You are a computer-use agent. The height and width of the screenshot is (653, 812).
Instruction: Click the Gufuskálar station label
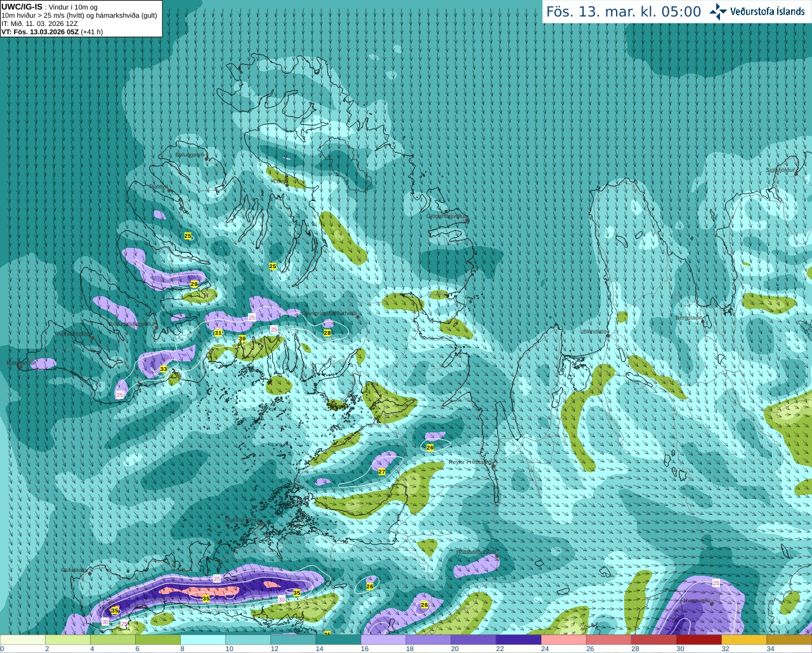tap(74, 570)
